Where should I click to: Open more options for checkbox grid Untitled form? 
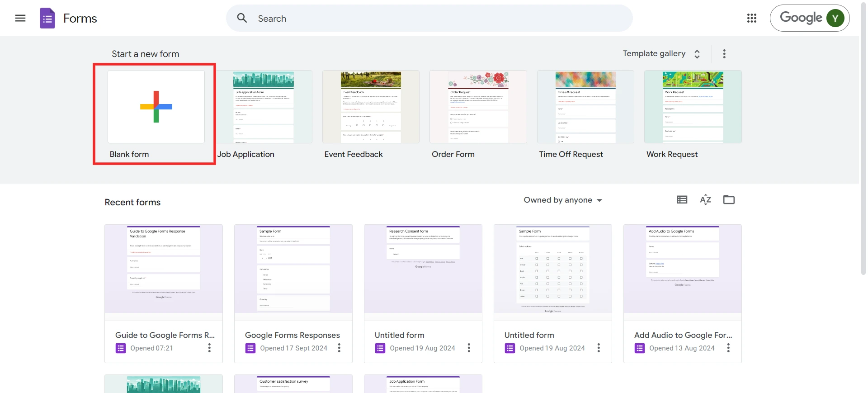click(599, 348)
